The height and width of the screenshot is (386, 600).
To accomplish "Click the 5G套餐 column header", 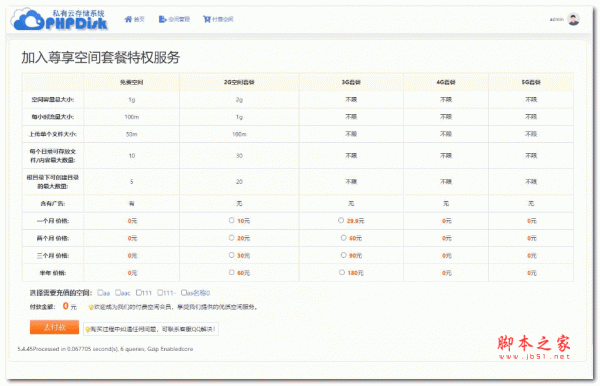I will 531,82.
